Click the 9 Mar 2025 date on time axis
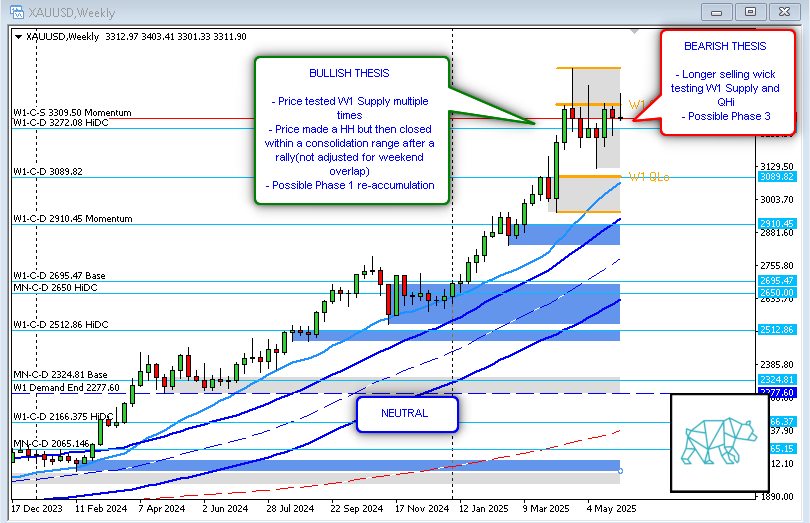Image resolution: width=810 pixels, height=523 pixels. click(546, 508)
